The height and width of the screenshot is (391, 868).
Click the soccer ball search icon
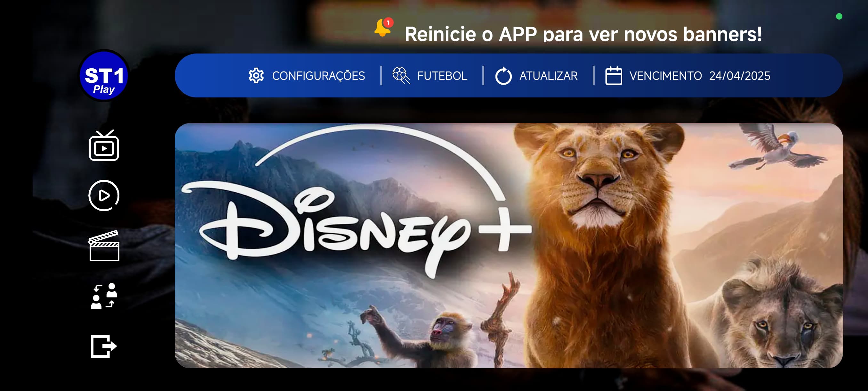(401, 76)
